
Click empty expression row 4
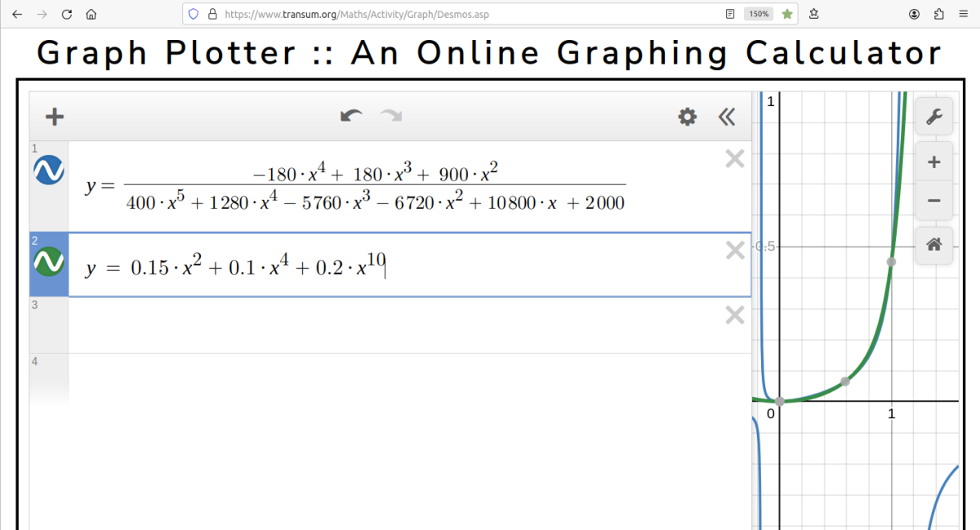click(390, 380)
